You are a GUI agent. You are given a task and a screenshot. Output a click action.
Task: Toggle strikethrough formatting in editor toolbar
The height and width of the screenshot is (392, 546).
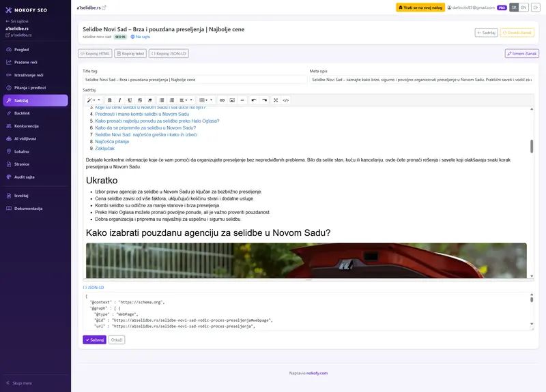click(140, 100)
